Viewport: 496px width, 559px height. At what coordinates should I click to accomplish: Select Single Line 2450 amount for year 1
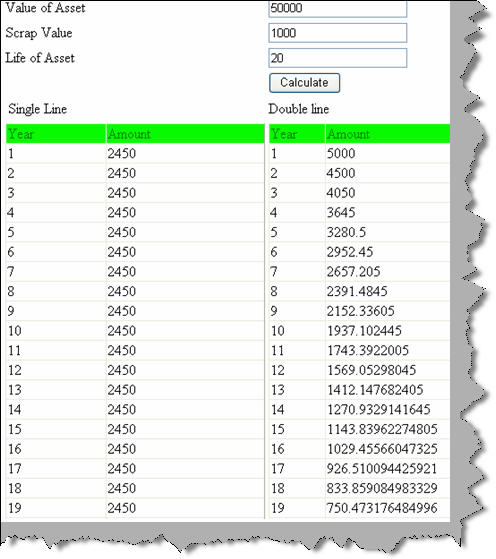185,154
